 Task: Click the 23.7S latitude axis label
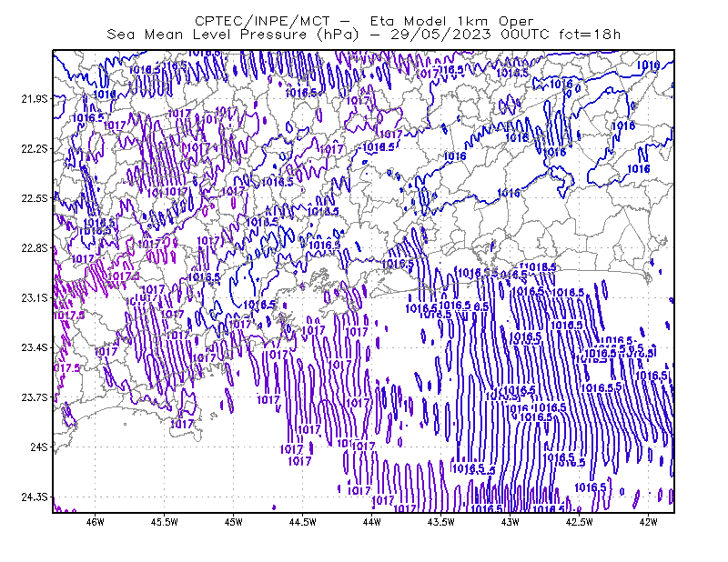pyautogui.click(x=35, y=397)
